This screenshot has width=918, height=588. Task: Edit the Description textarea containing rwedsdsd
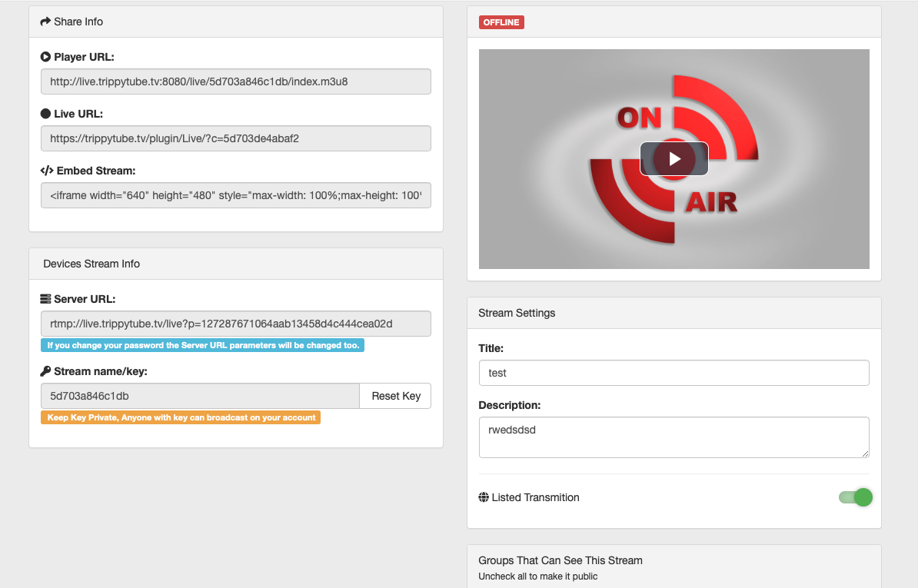coord(674,437)
